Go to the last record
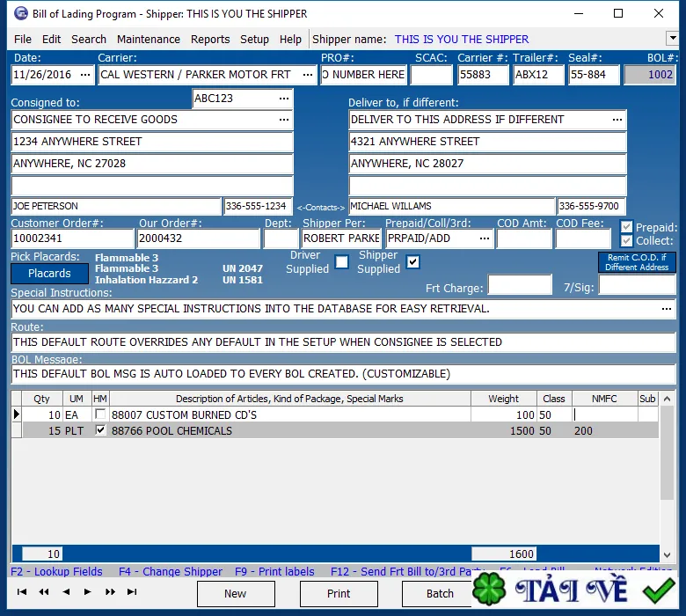Screen dimensions: 686x616 tap(132, 592)
